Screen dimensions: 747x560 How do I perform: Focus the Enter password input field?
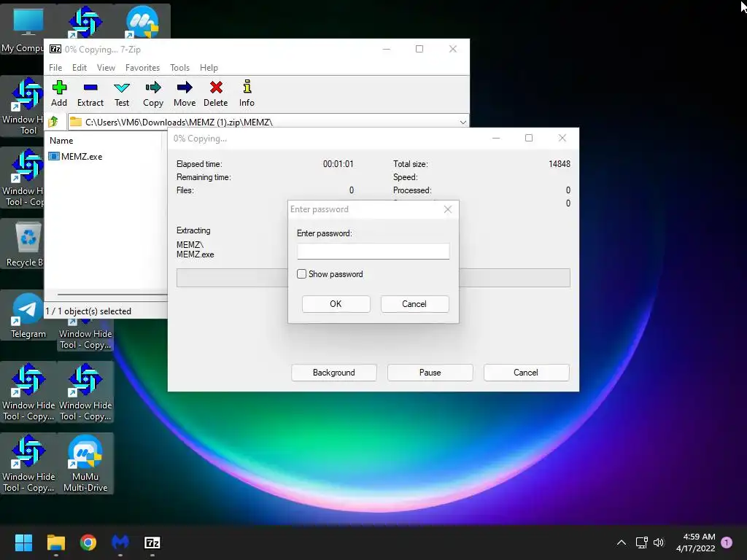coord(373,252)
